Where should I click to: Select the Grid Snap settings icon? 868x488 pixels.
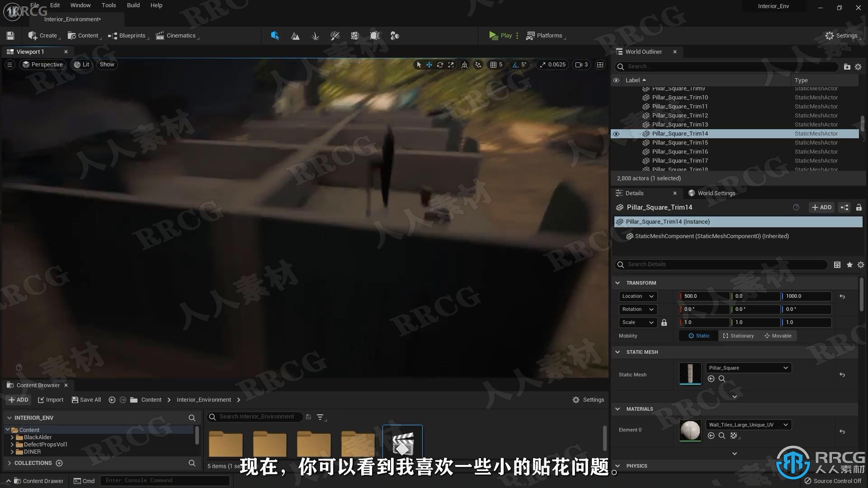pos(493,64)
